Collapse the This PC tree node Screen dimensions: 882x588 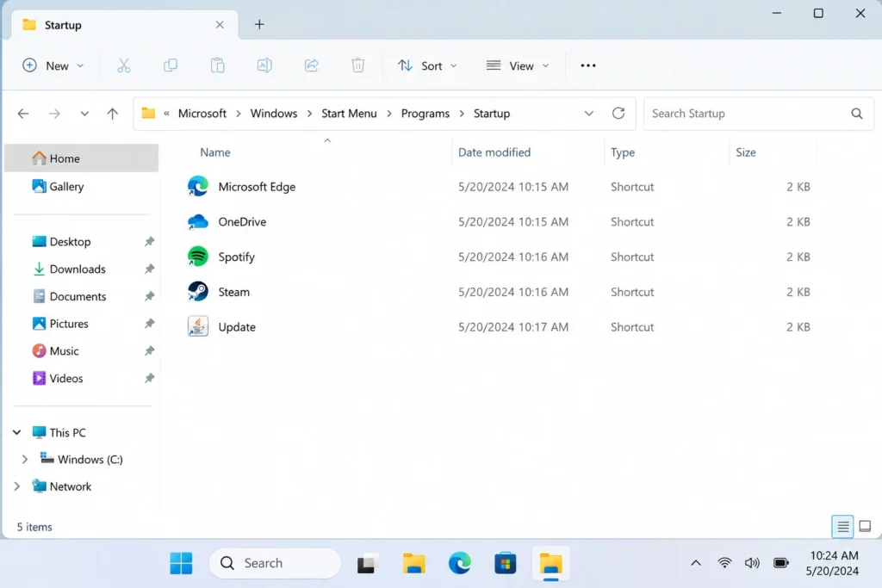pos(17,432)
